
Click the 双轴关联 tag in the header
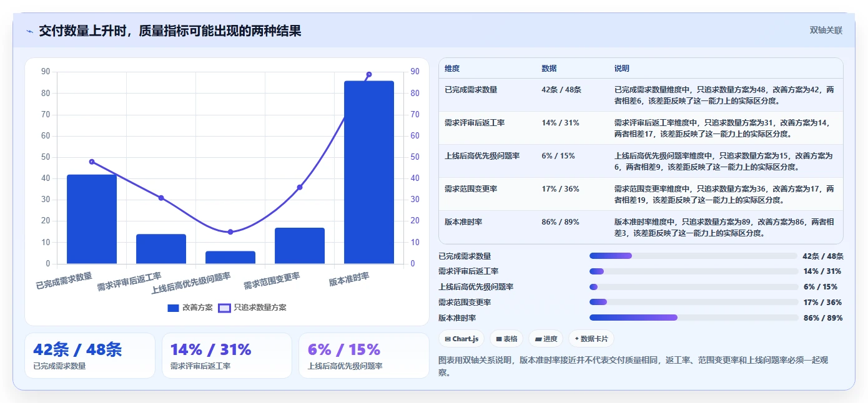(826, 31)
